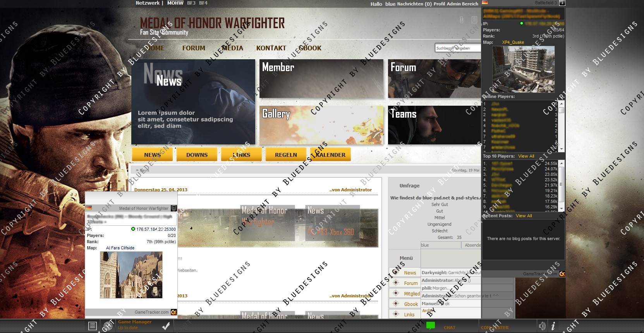Click View All next to Recent Posts

tap(524, 216)
